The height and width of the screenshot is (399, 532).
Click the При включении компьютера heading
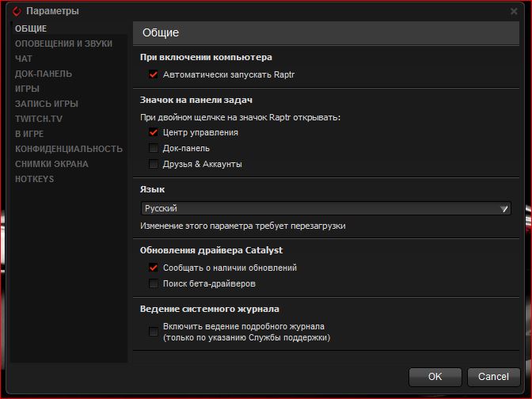(x=206, y=57)
